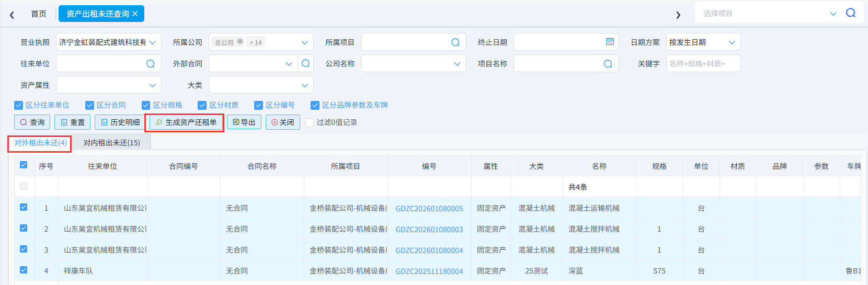Open calendar picker for 终止日期
The height and width of the screenshot is (285, 868).
[x=610, y=42]
